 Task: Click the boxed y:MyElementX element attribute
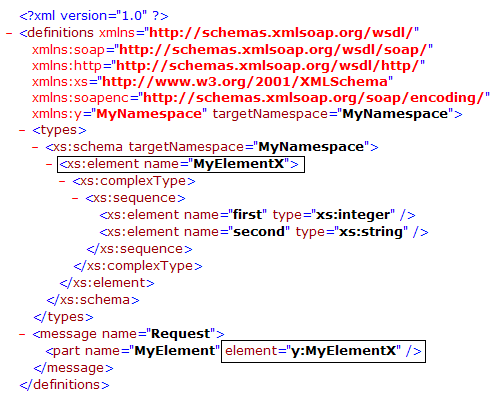[323, 351]
